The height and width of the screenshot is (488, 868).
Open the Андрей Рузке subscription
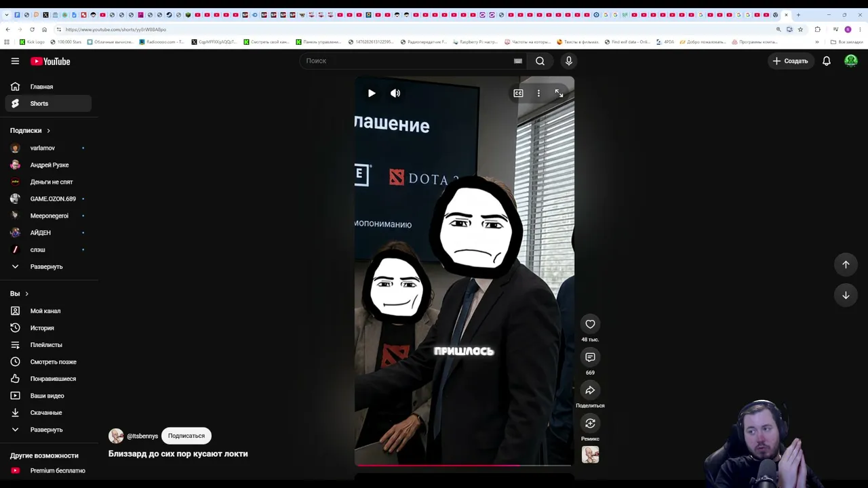pos(48,165)
